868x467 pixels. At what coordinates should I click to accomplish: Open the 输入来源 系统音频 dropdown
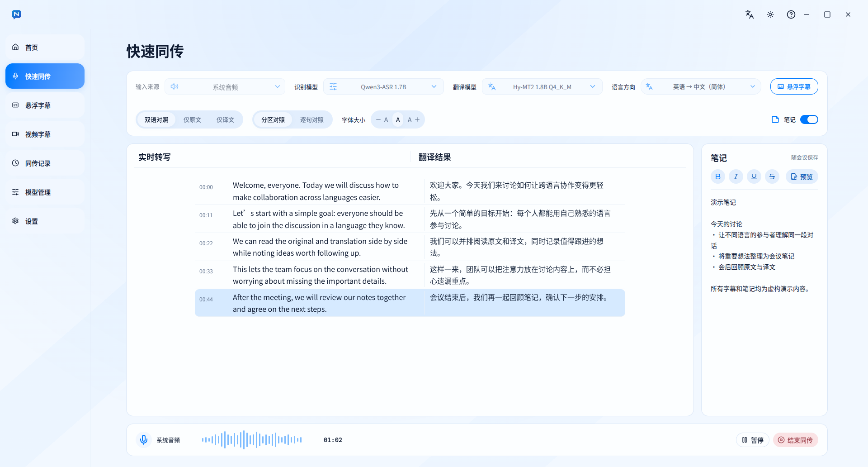225,86
